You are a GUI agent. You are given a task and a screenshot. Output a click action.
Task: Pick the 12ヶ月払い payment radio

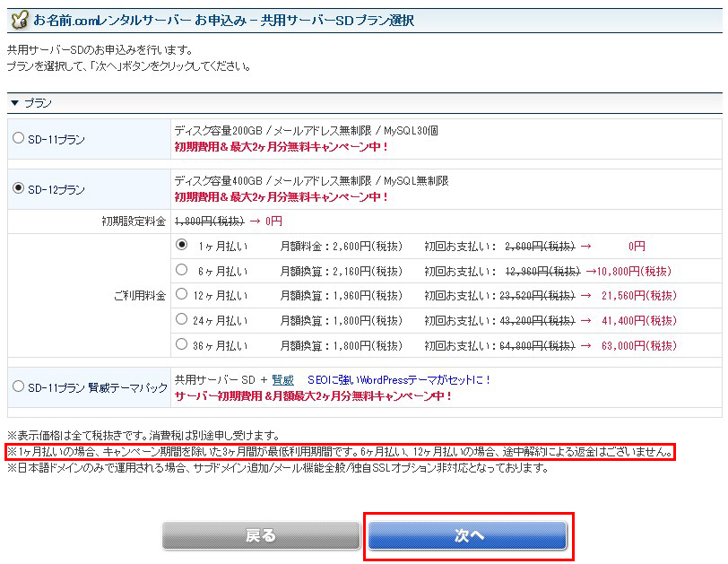182,294
